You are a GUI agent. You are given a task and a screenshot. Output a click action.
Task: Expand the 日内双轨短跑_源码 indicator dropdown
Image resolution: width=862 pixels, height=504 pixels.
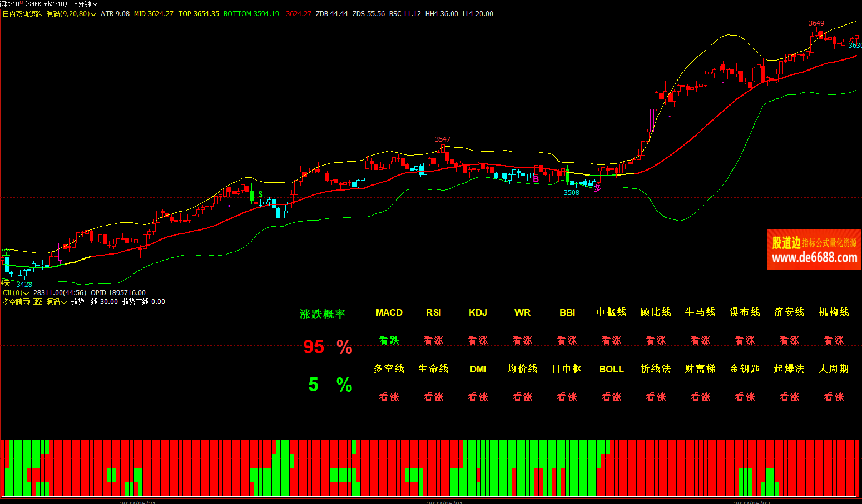point(49,14)
